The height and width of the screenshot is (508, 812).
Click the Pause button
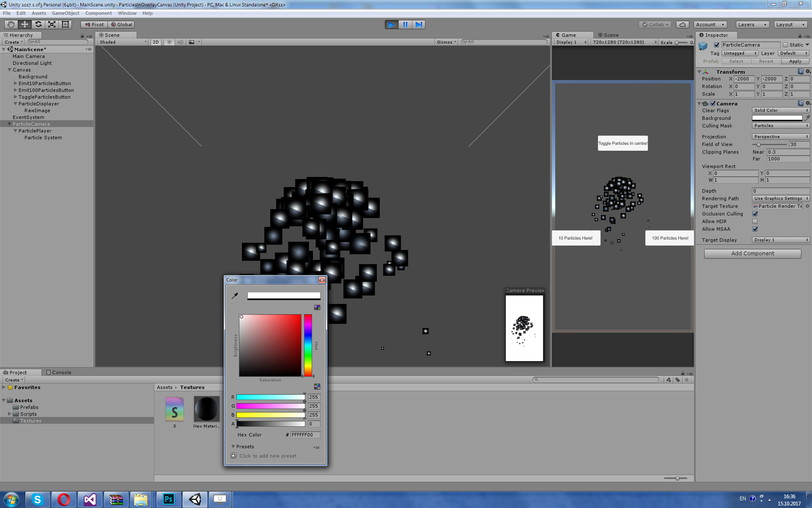(405, 25)
